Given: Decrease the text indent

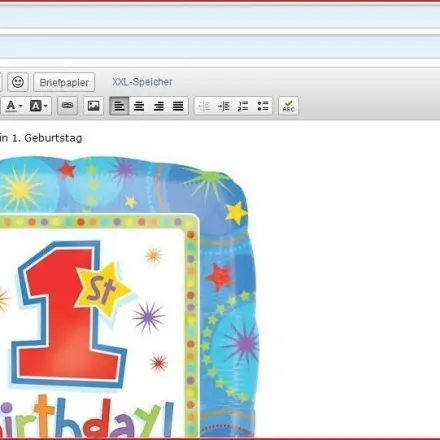Looking at the screenshot, I should tap(204, 106).
